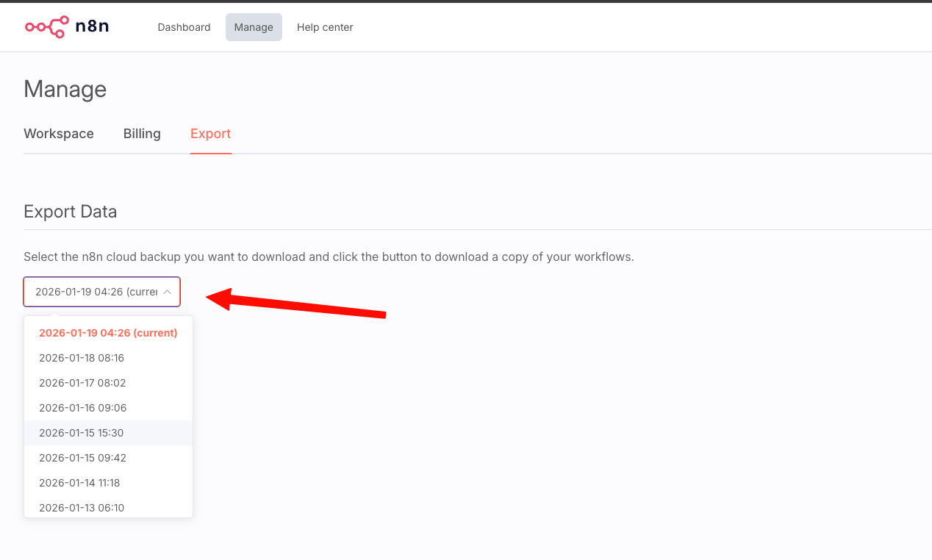Select the Manage navigation item
Screen dimensions: 932x560
[x=254, y=27]
